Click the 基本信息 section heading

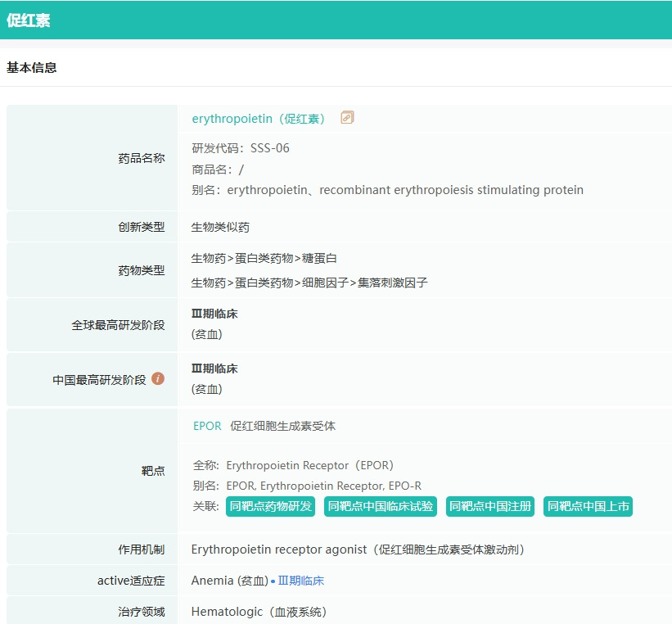click(32, 68)
